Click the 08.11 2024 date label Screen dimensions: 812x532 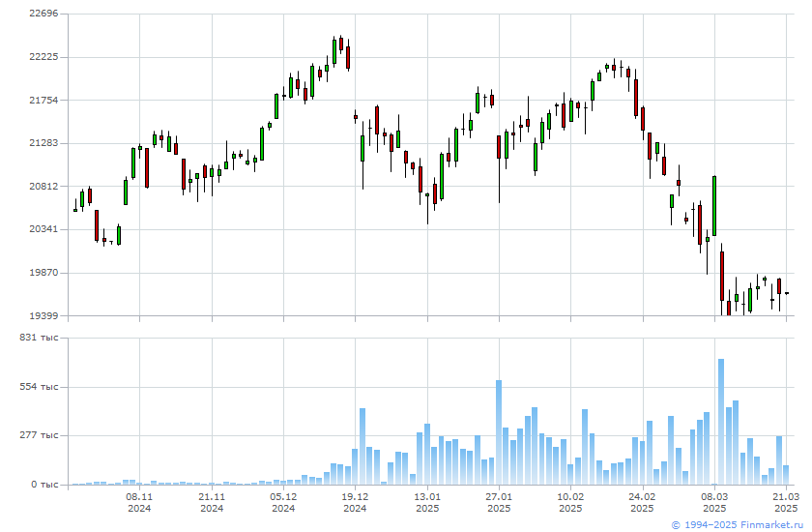(139, 502)
